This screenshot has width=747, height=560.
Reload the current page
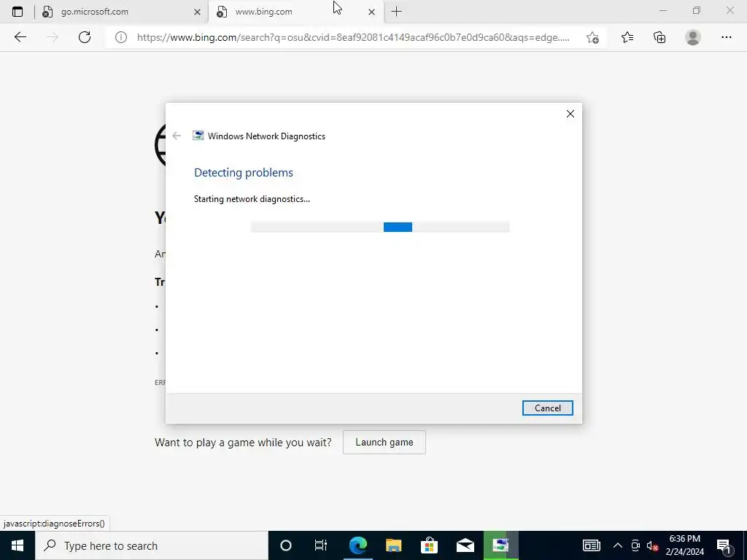pyautogui.click(x=85, y=37)
